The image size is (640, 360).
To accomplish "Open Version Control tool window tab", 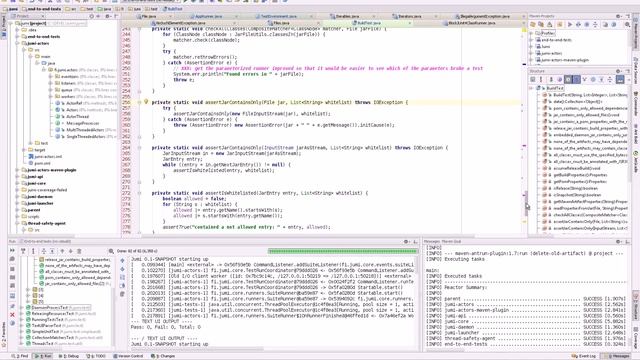I will click(x=128, y=356).
